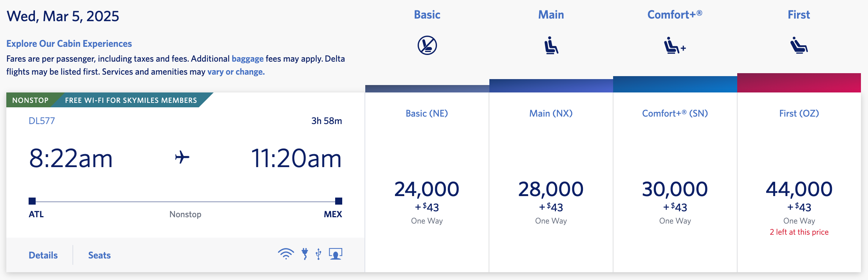
Task: Click the First column header
Action: (799, 14)
